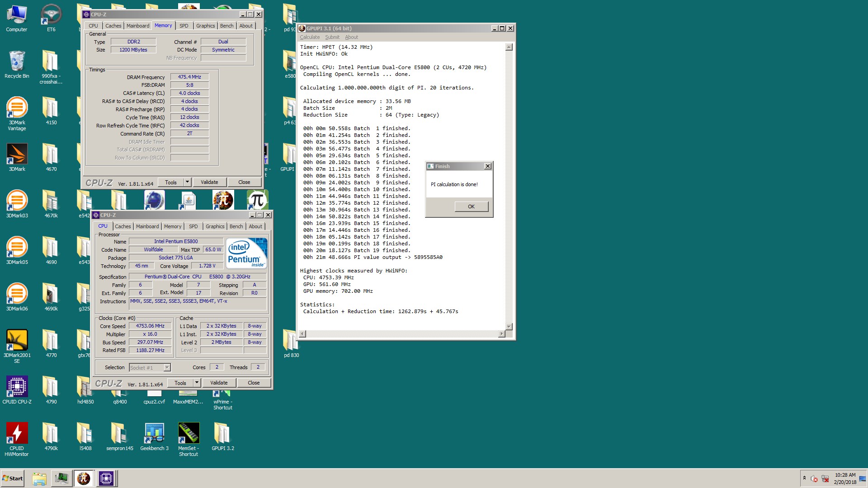Open the Geekbench 3 shortcut
868x488 pixels.
coord(154,436)
